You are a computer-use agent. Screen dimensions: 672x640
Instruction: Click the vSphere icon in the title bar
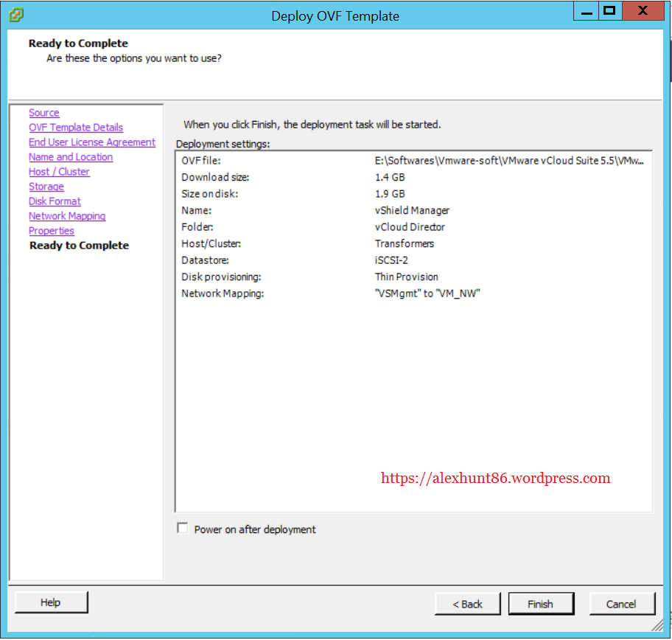coord(16,15)
